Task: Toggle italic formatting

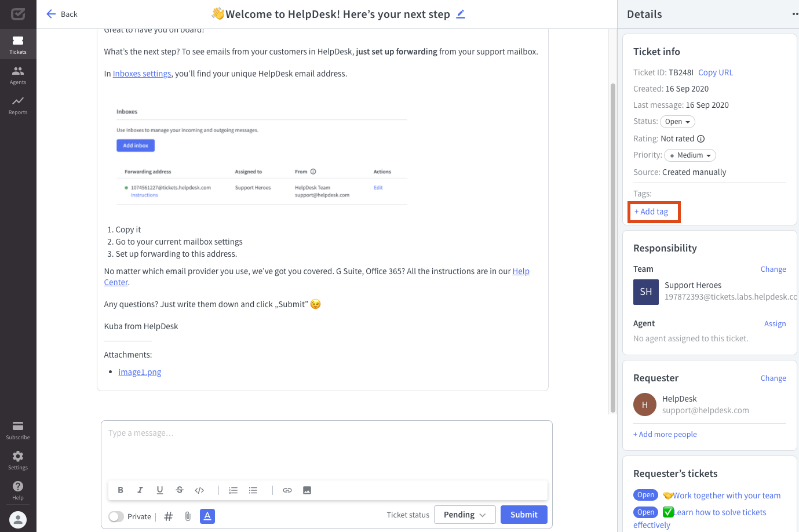Action: click(x=140, y=490)
